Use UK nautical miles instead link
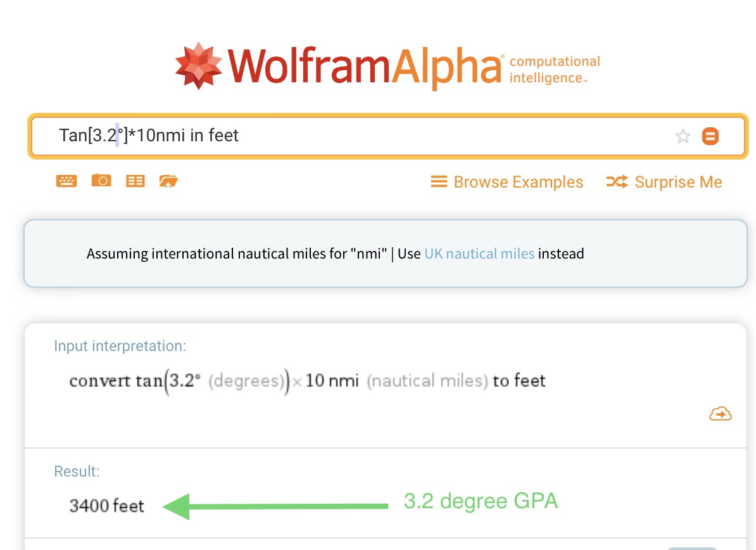Screen dimensions: 756x550 coord(479,254)
